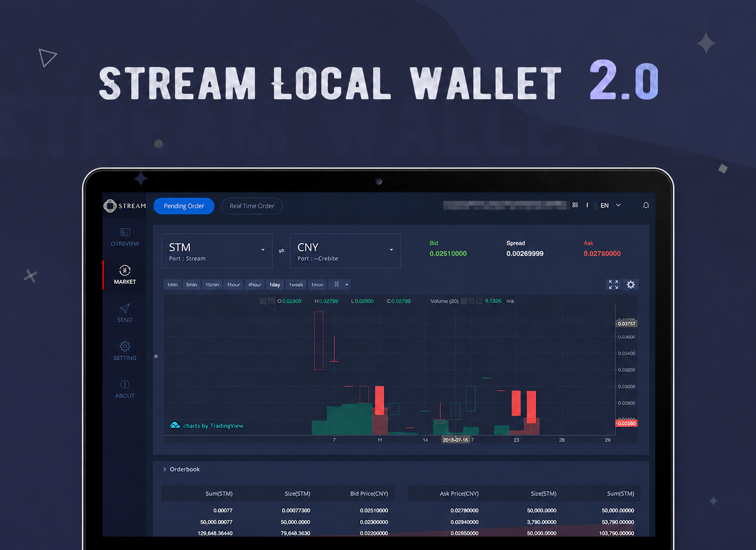This screenshot has height=550, width=756.
Task: Open the chart settings gear
Action: 631,285
